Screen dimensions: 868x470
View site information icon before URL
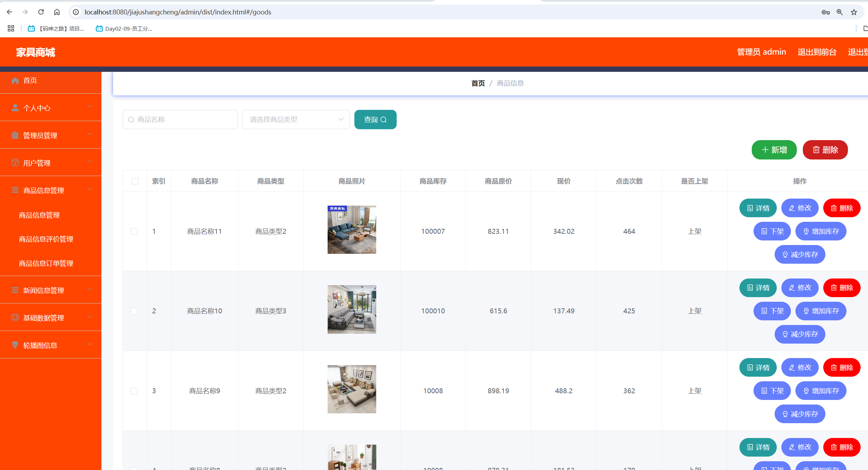pos(76,12)
